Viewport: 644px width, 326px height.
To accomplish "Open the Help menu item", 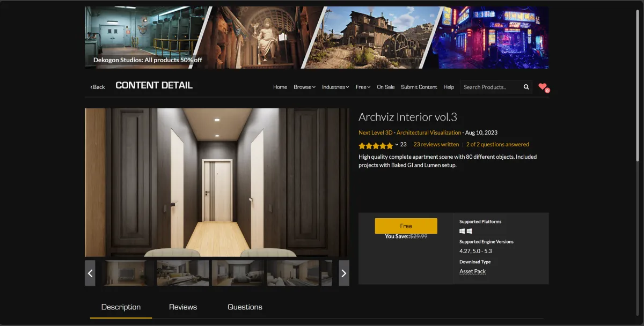I will (x=449, y=87).
